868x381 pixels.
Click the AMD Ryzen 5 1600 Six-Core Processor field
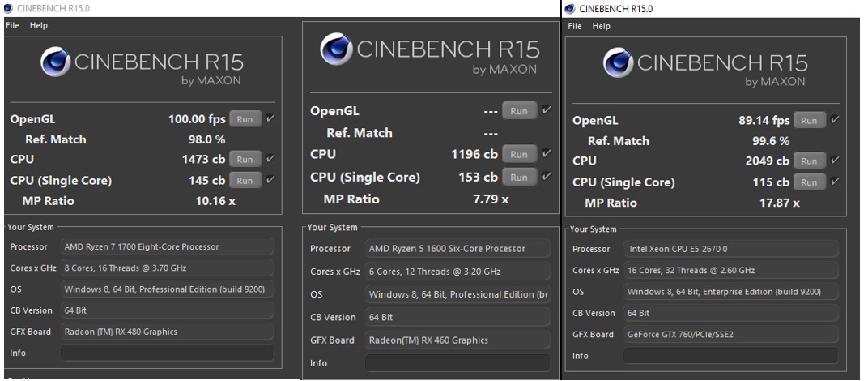pyautogui.click(x=457, y=248)
